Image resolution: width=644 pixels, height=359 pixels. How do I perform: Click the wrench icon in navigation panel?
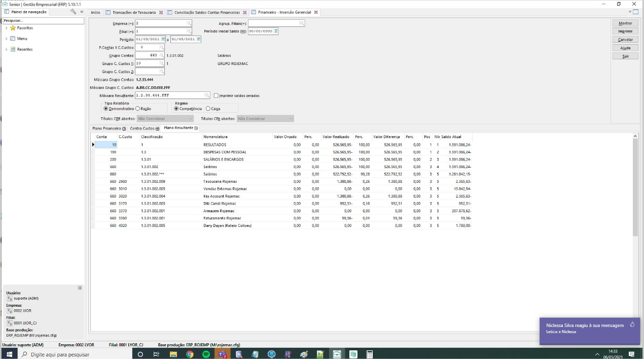coord(74,12)
